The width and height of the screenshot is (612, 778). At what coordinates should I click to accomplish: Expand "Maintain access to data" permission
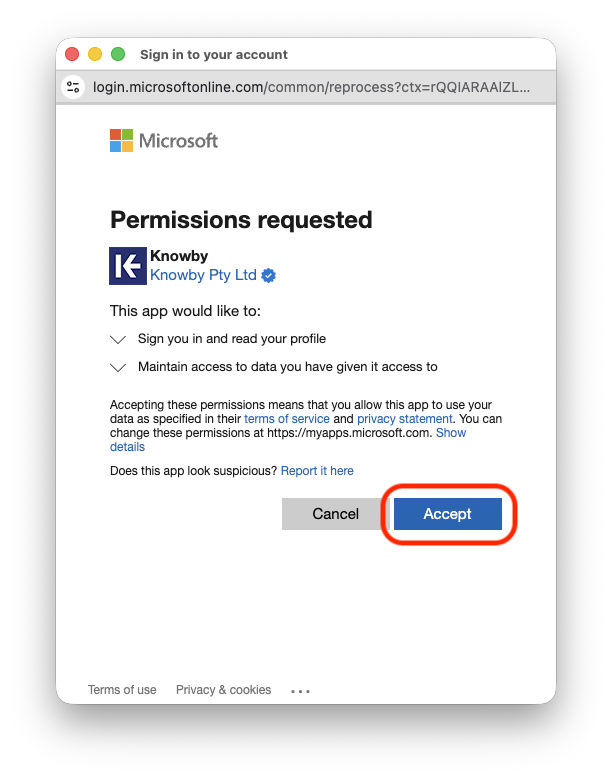click(x=119, y=367)
